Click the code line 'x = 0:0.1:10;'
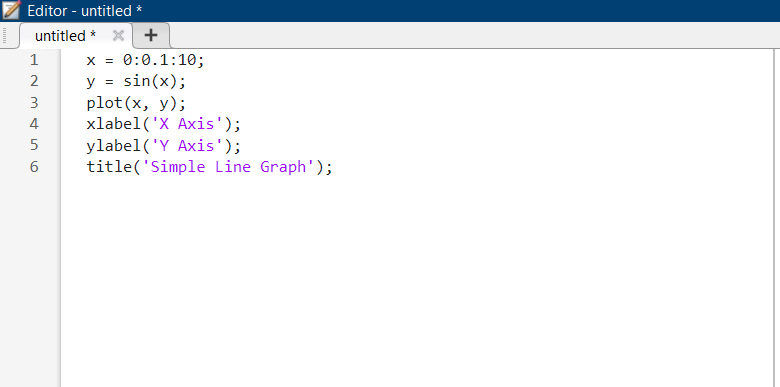Viewport: 780px width, 387px height. coord(145,61)
